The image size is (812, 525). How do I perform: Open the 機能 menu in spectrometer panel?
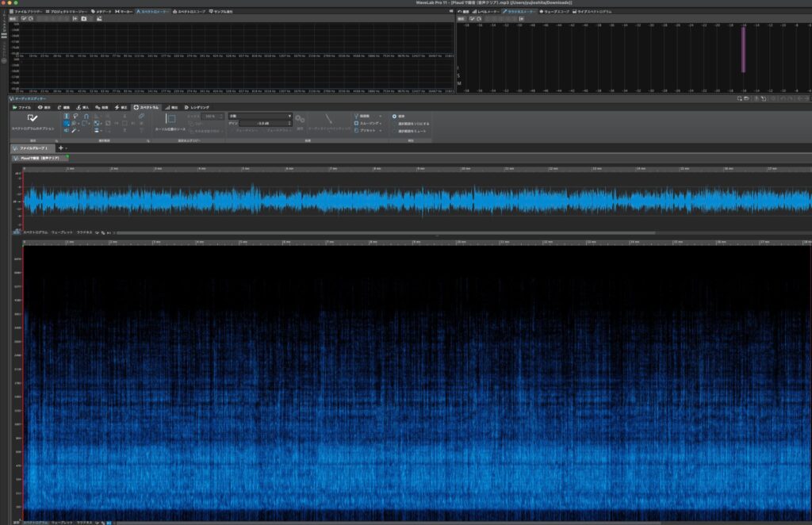tap(13, 19)
